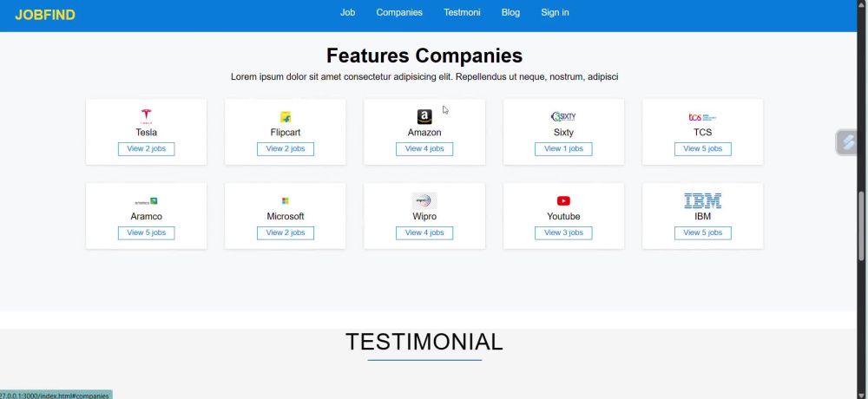Open the Companies nav link
The height and width of the screenshot is (399, 868).
399,12
